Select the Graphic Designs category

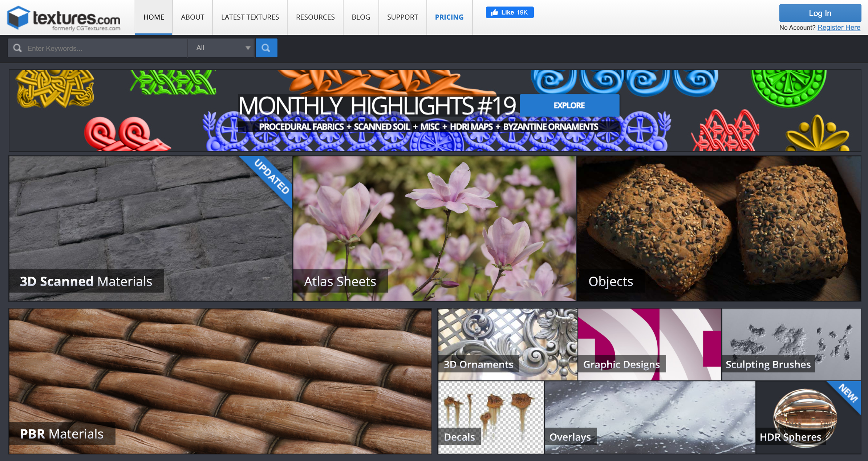(649, 344)
